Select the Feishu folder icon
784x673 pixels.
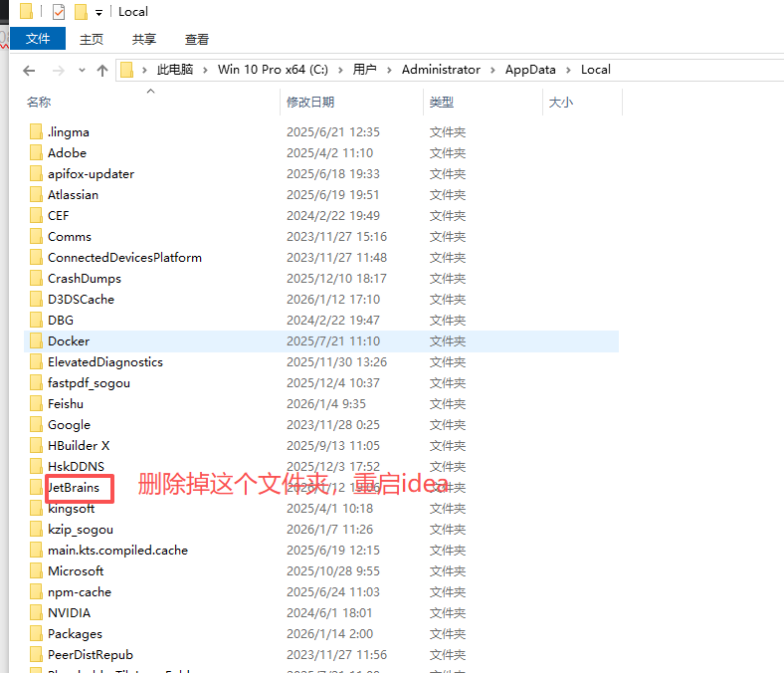click(36, 404)
